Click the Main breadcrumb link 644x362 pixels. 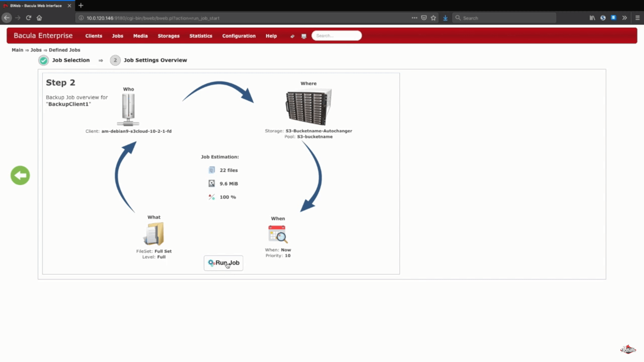[x=17, y=50]
